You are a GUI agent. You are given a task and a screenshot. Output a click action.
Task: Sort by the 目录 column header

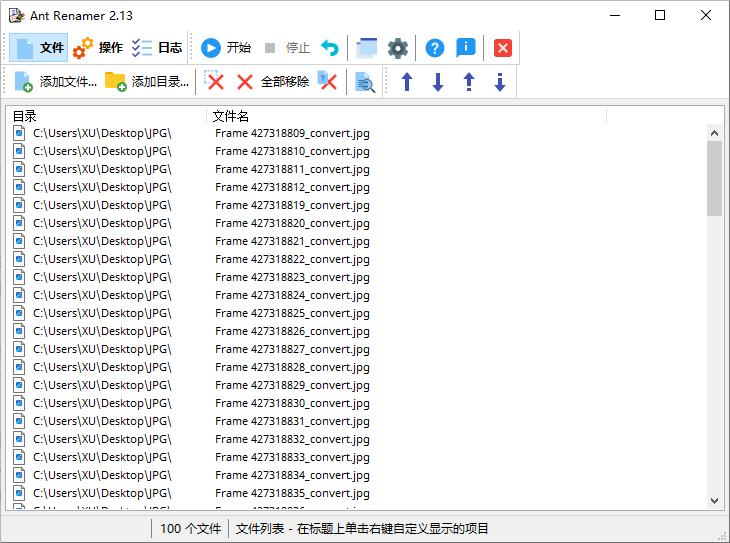pyautogui.click(x=106, y=115)
